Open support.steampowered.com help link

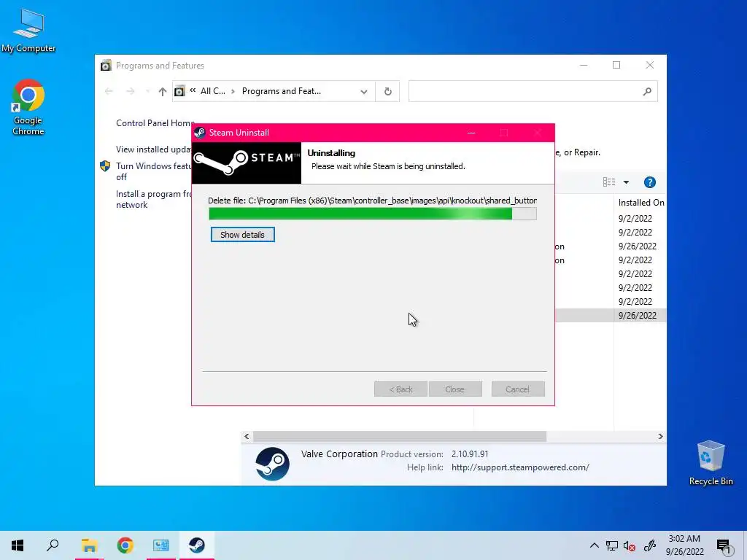point(520,467)
